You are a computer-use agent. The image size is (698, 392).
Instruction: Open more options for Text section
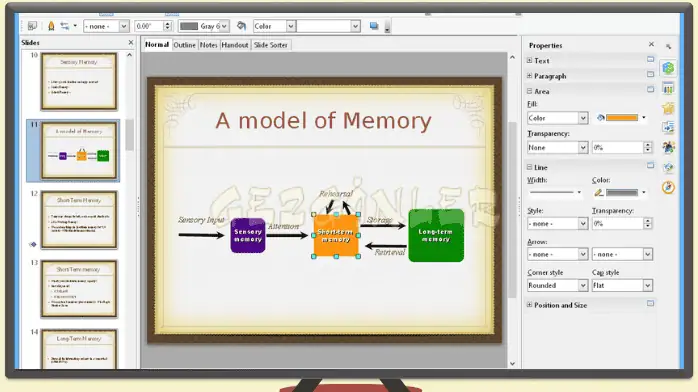click(650, 60)
